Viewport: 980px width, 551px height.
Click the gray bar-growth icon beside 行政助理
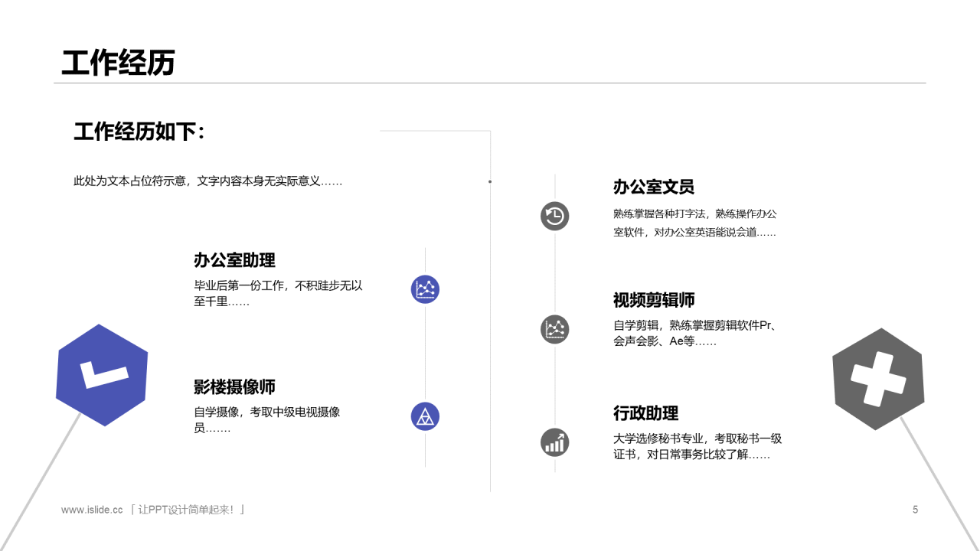[555, 442]
